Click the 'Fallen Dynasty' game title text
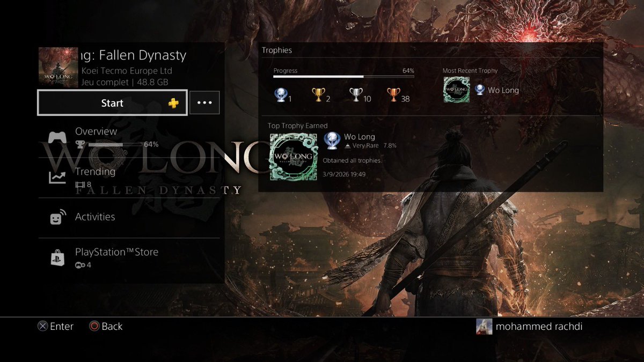Viewport: 644px width, 362px height. coord(143,55)
